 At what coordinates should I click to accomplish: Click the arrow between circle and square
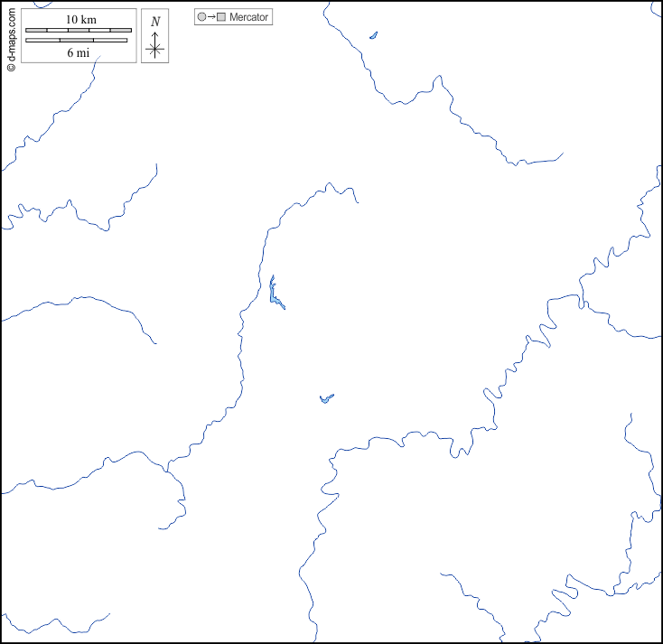(211, 17)
